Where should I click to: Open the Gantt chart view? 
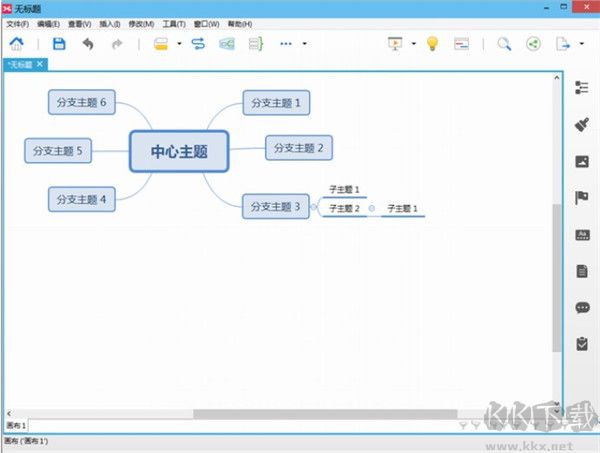click(x=461, y=44)
